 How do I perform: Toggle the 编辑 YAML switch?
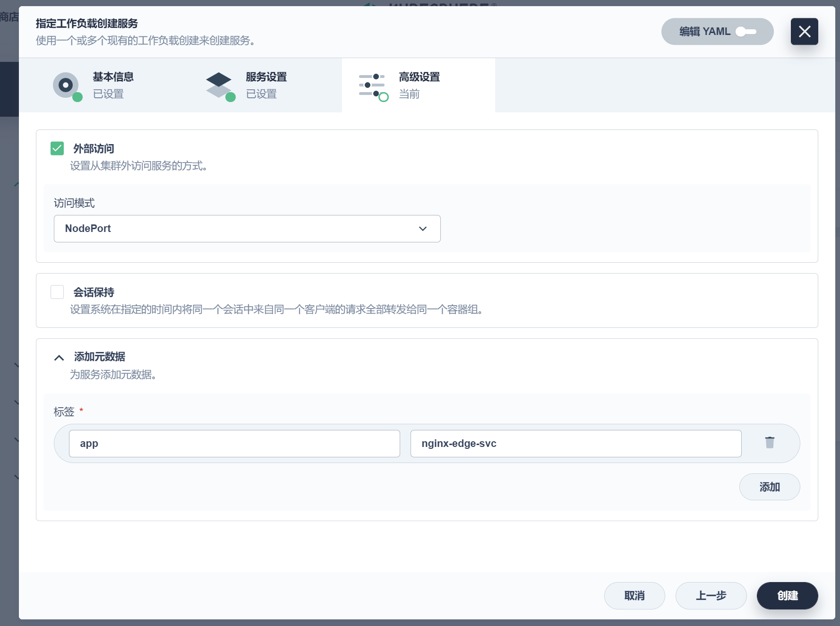(x=746, y=32)
